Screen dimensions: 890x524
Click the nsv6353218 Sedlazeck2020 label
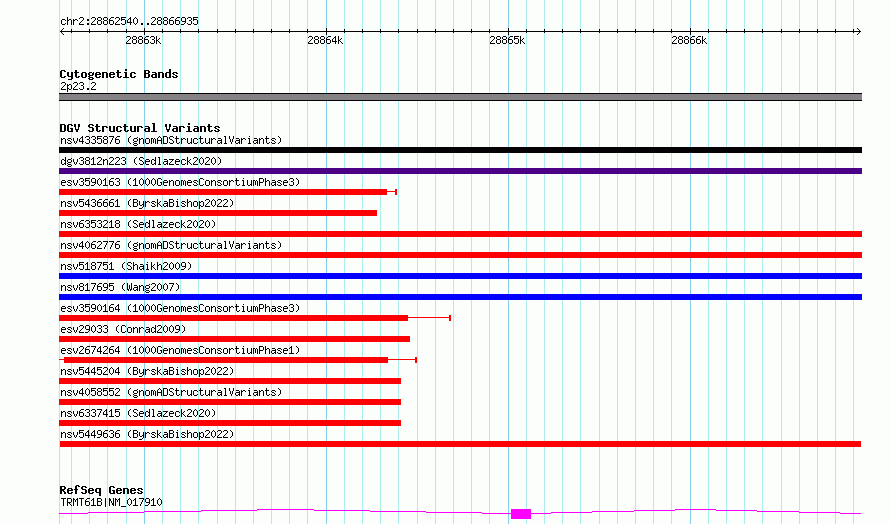tap(138, 224)
